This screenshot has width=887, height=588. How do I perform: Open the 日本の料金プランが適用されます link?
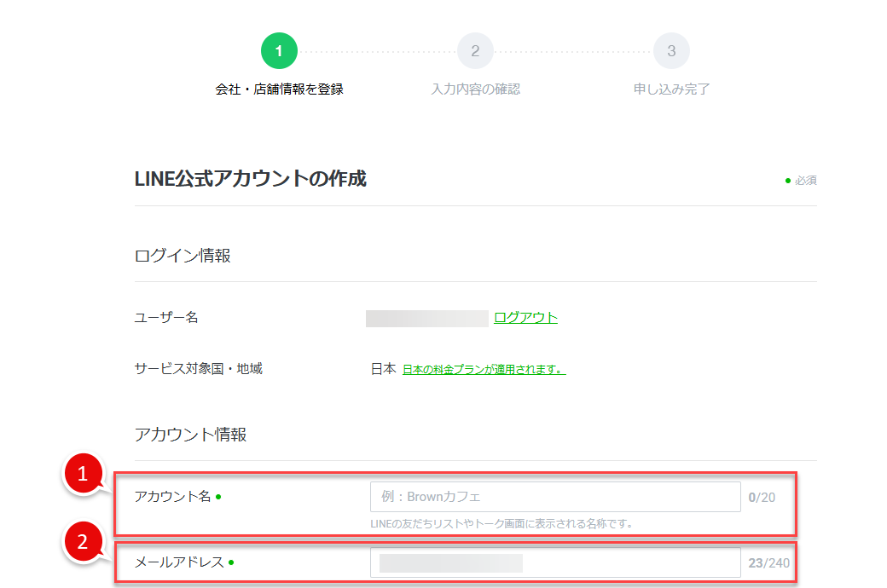click(x=484, y=370)
